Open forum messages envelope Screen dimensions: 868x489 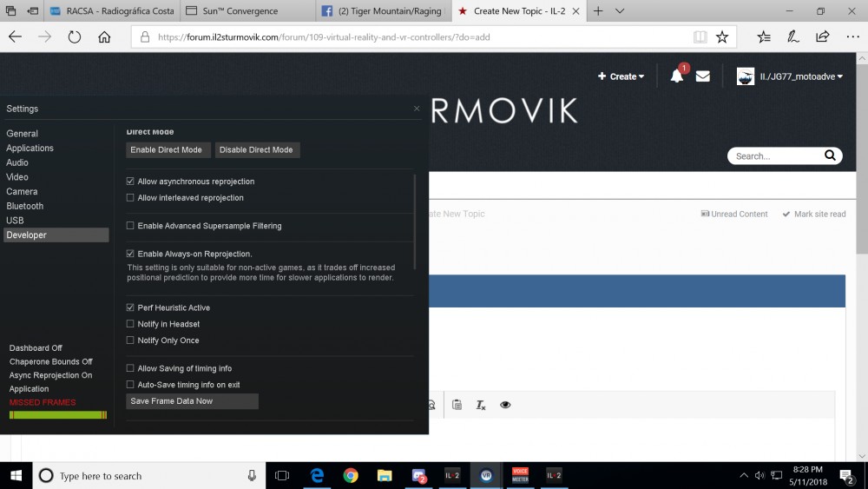702,76
